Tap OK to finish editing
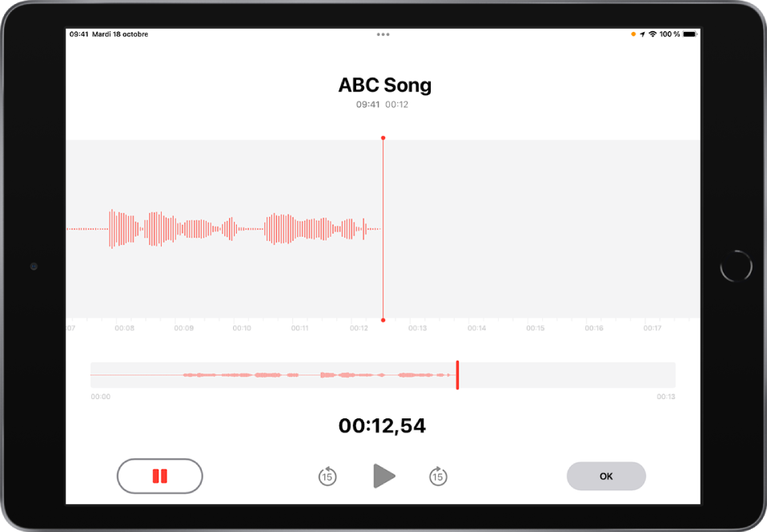The image size is (767, 532). 606,476
